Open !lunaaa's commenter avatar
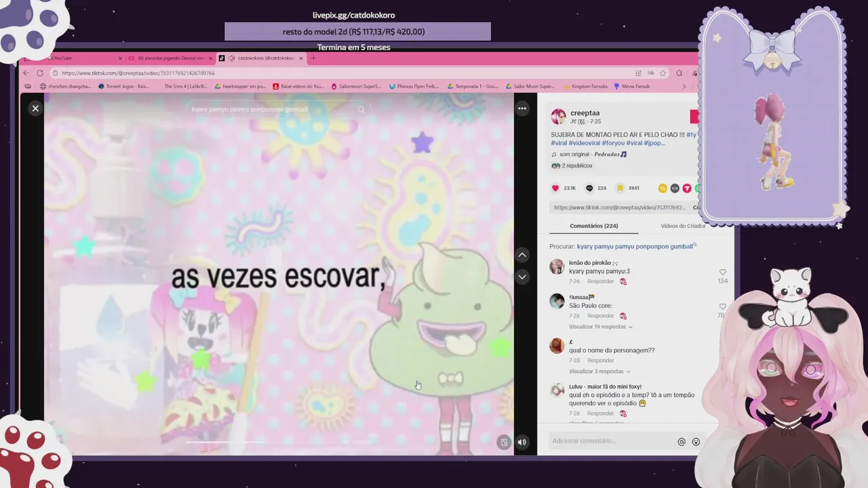The width and height of the screenshot is (868, 488). (x=557, y=301)
